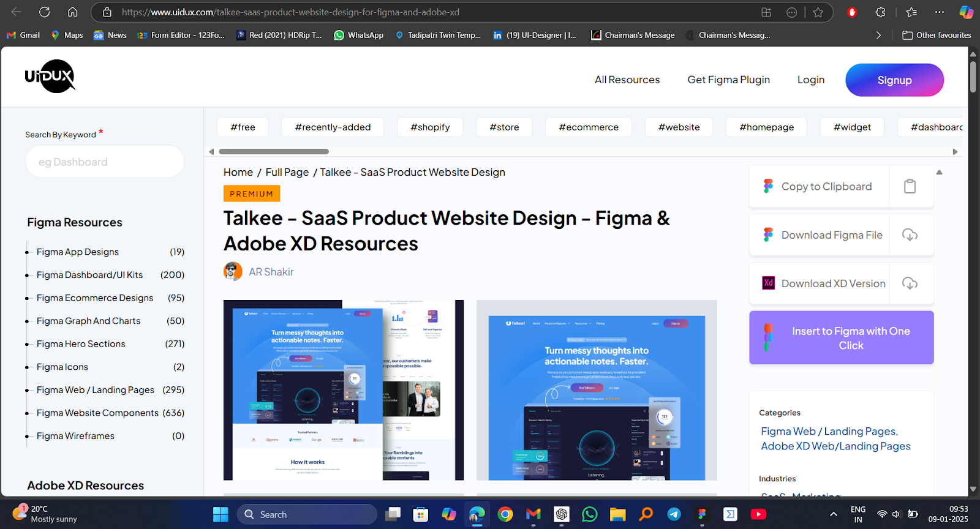The width and height of the screenshot is (980, 529).
Task: Click Copy to Clipboard button
Action: [819, 186]
